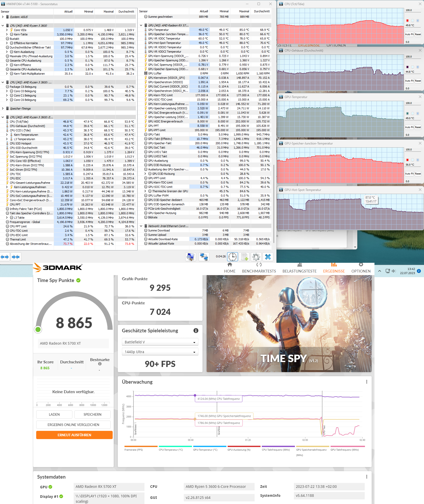
Task: Switch to BELASTUNGSTESTE tab
Action: (x=300, y=271)
